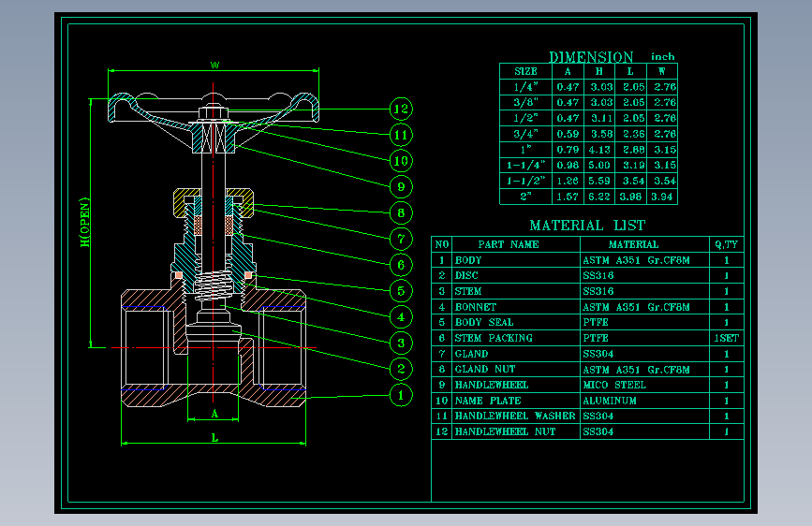Click balloon number 11 callout
The width and height of the screenshot is (812, 526).
click(401, 135)
